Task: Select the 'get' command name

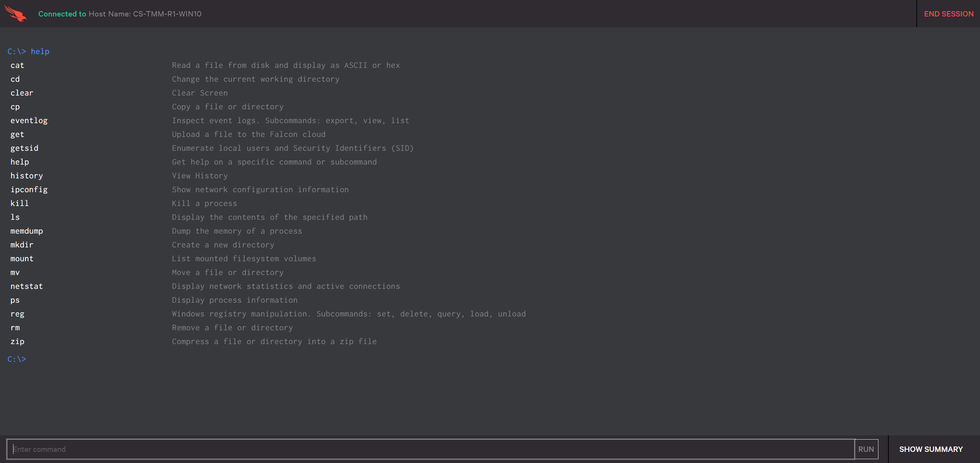Action: coord(17,134)
